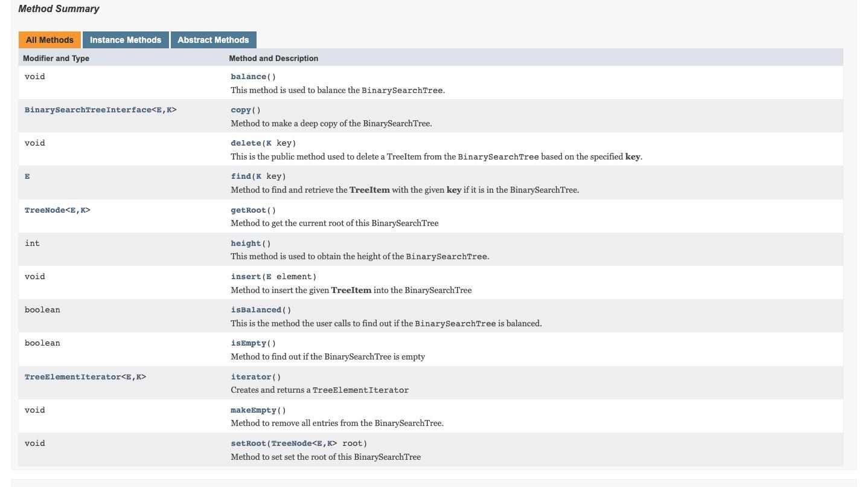Open the delete(K key) method documentation
This screenshot has width=868, height=487.
click(x=246, y=143)
